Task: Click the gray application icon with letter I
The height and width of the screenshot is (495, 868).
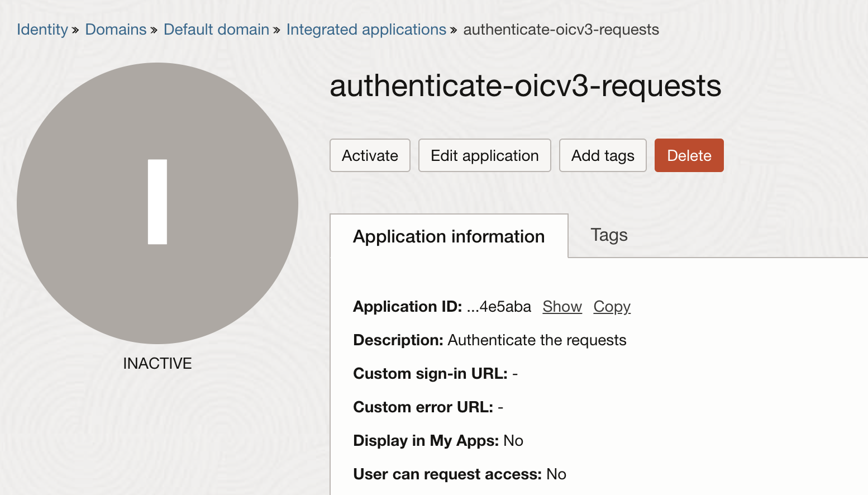Action: [x=157, y=203]
